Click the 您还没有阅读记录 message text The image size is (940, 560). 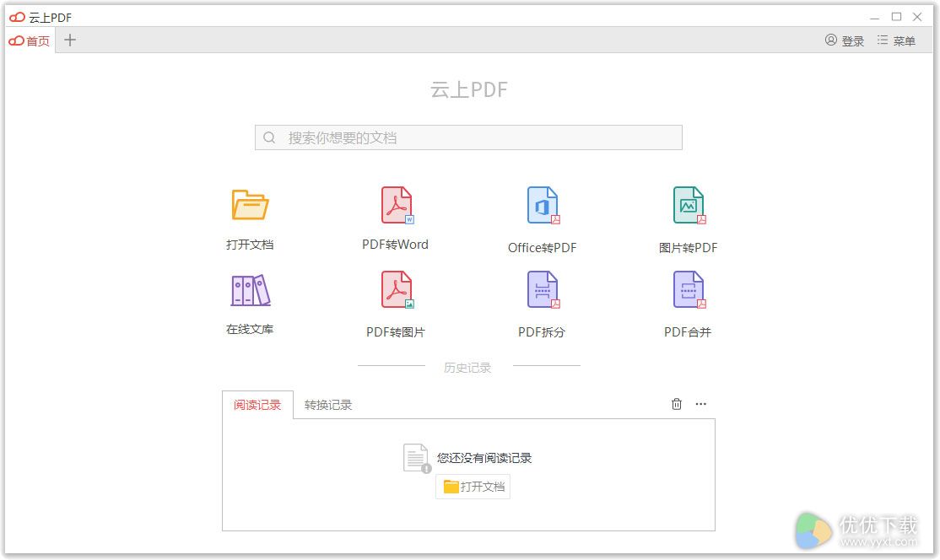pos(484,458)
